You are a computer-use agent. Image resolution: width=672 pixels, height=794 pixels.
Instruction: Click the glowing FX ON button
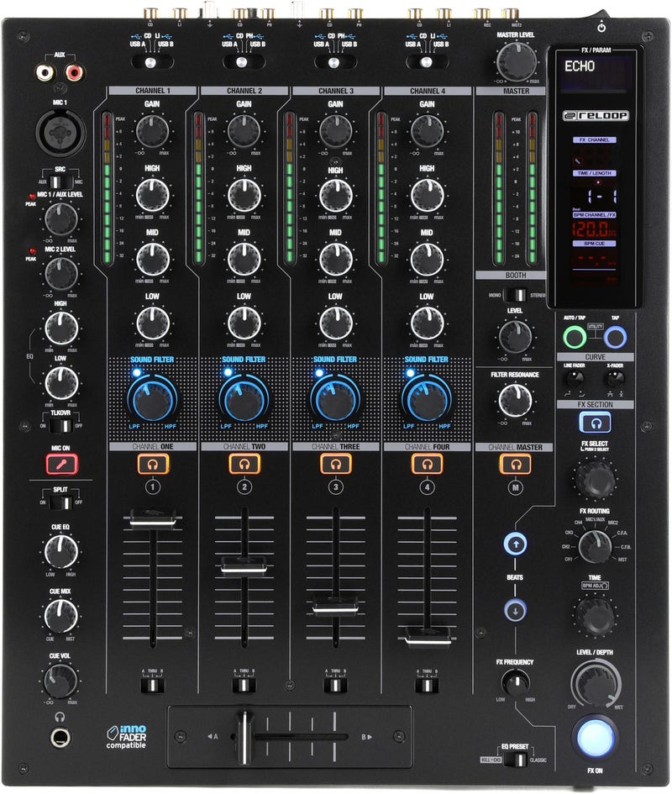pos(595,739)
